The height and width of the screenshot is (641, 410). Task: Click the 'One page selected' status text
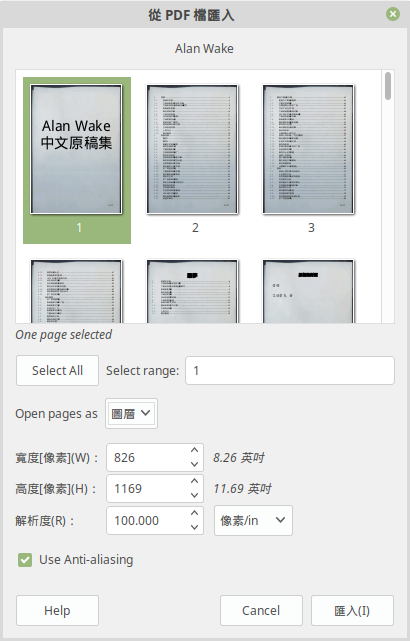[63, 335]
